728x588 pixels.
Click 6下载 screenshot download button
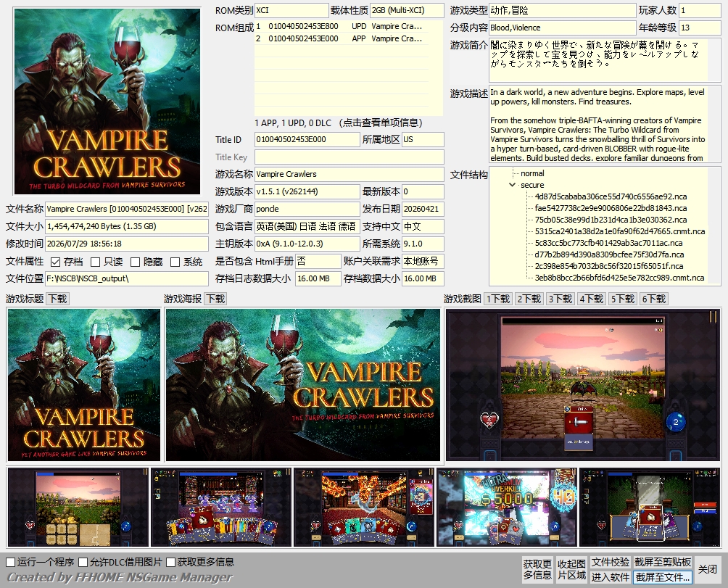(x=654, y=299)
